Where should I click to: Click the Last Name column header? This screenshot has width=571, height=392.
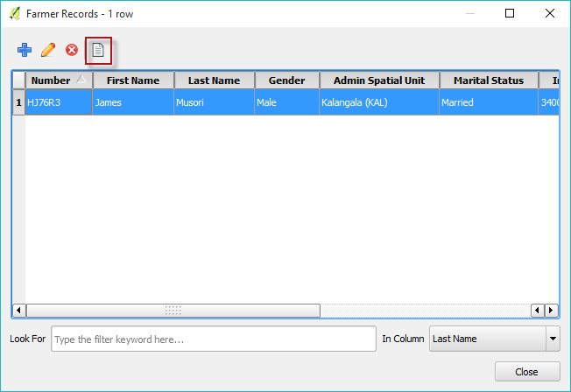pyautogui.click(x=214, y=80)
